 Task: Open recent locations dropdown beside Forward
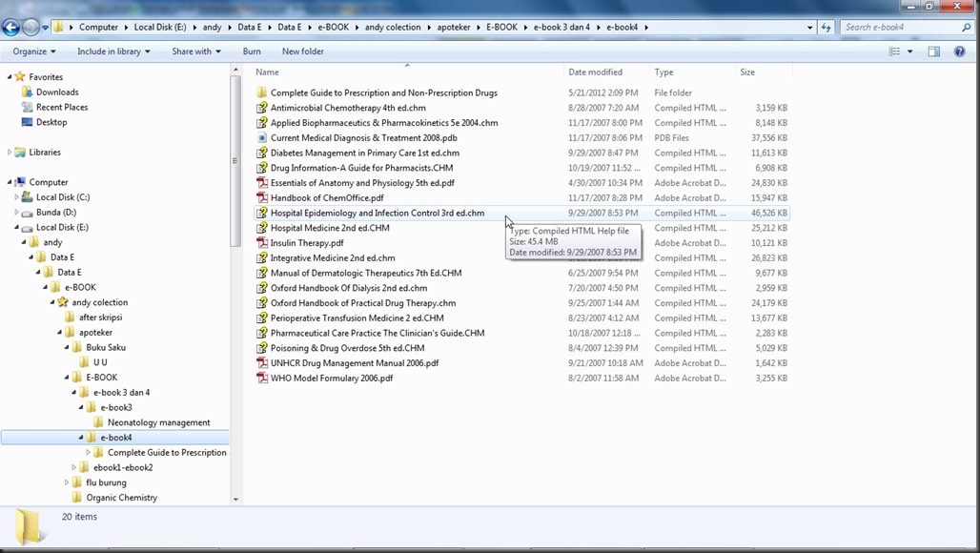tap(45, 28)
